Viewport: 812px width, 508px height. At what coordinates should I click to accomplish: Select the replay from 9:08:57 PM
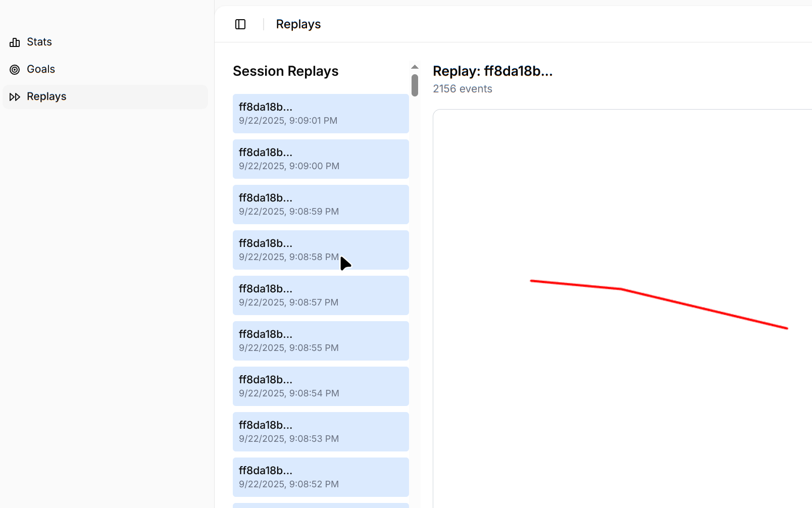tap(321, 295)
